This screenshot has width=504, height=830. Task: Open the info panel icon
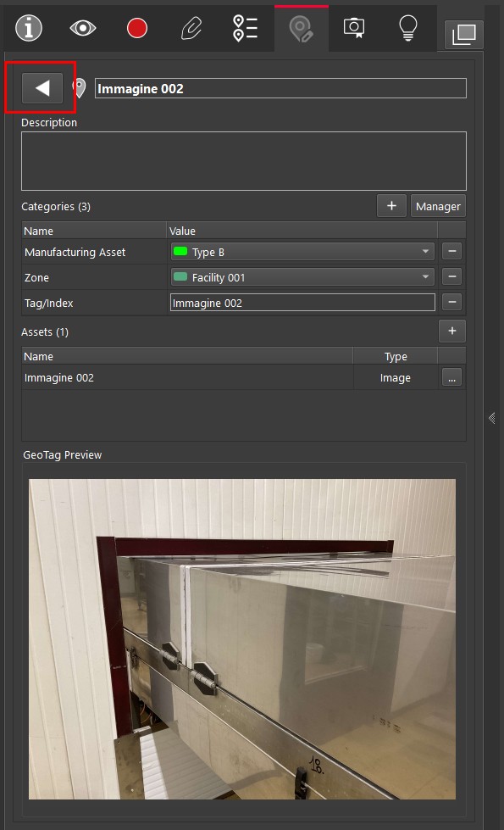29,28
